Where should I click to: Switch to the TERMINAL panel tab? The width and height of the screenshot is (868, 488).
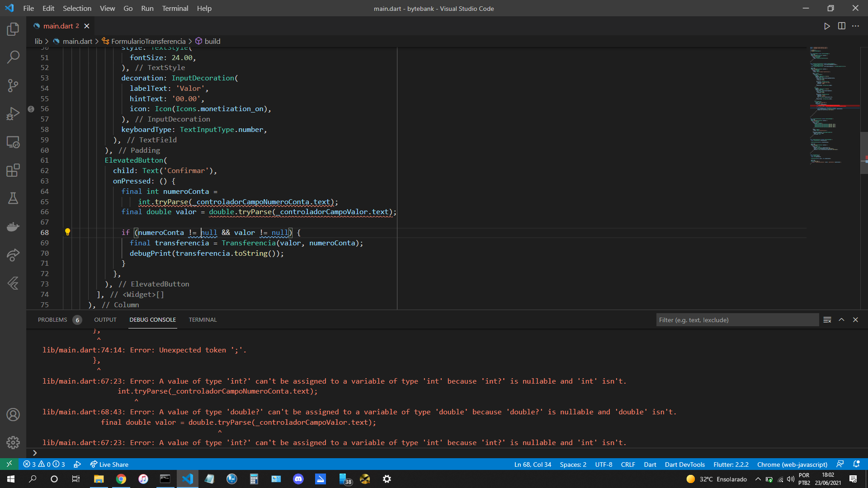pos(203,320)
